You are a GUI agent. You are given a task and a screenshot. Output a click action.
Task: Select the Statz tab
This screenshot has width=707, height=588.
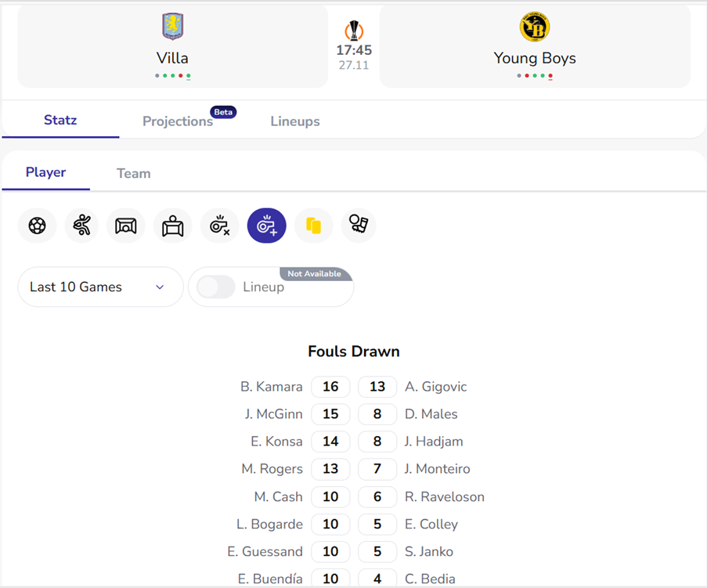[x=60, y=121]
